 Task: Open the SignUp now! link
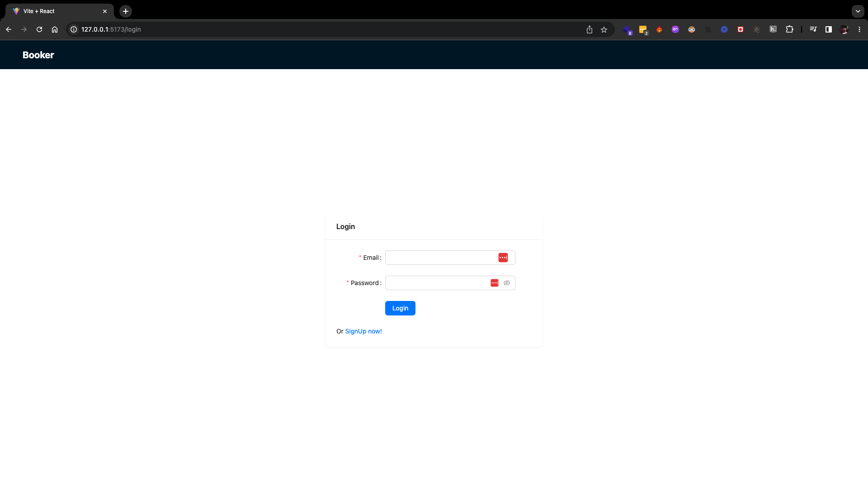coord(363,331)
